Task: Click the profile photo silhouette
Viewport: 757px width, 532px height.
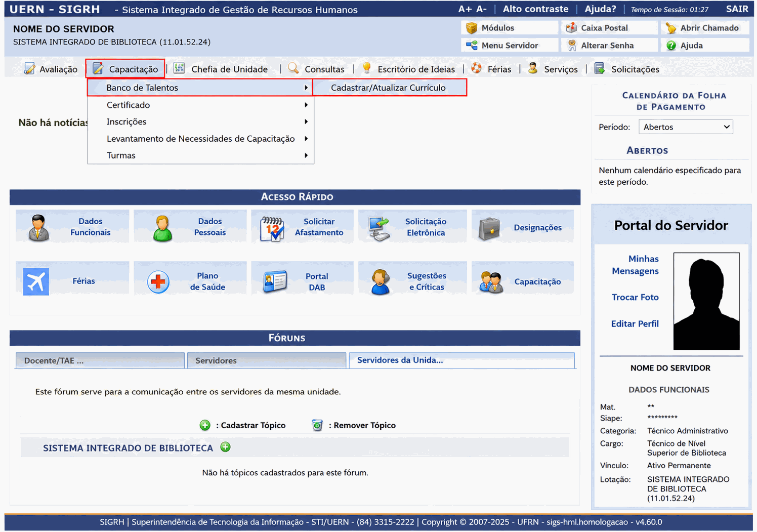Action: point(706,301)
